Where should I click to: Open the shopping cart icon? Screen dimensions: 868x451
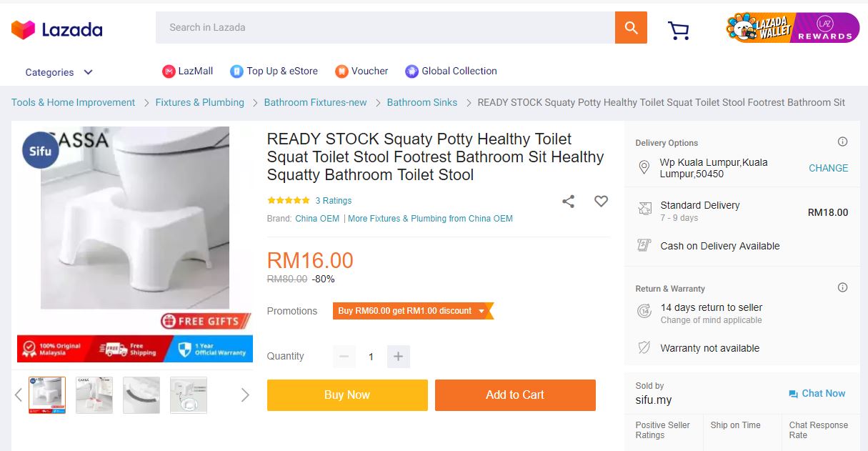tap(678, 30)
